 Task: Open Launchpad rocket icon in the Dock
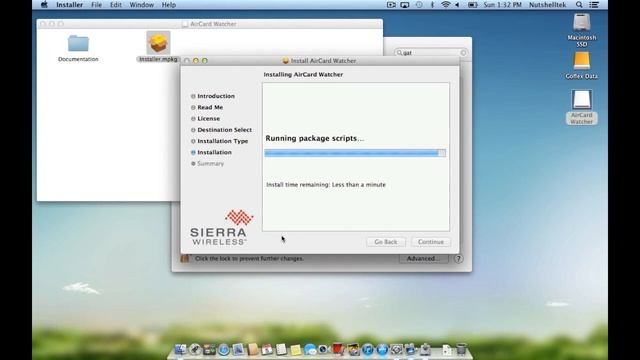tap(195, 349)
